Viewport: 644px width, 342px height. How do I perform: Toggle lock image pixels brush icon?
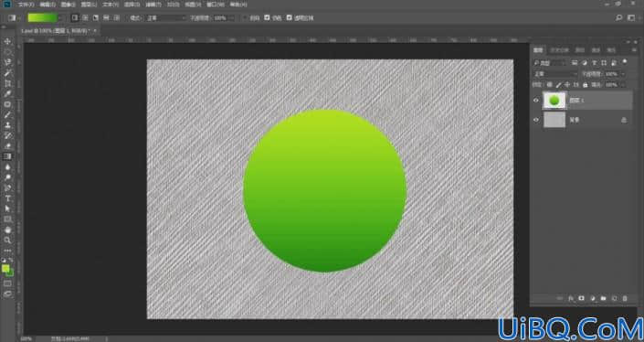click(558, 85)
